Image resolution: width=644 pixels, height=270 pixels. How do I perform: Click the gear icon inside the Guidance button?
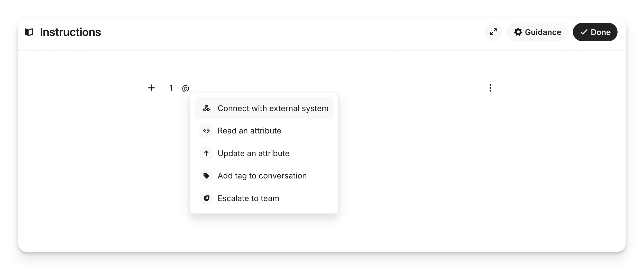point(518,32)
